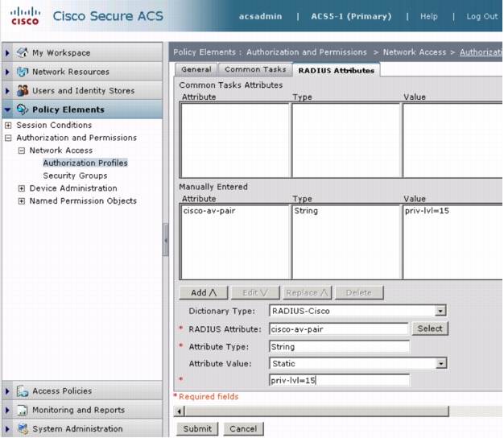Expand the Network Resources section arrow
The width and height of the screenshot is (504, 438).
click(x=7, y=72)
